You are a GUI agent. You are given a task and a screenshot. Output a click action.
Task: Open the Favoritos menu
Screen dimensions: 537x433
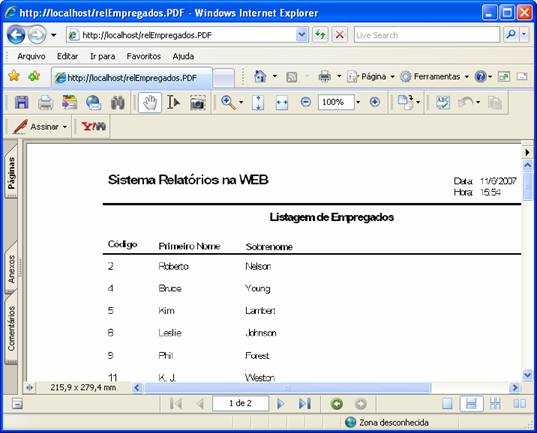[x=143, y=56]
